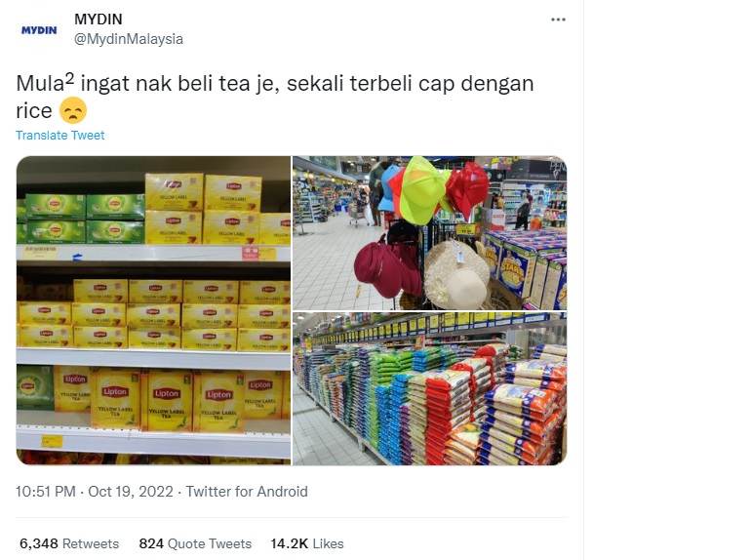The height and width of the screenshot is (560, 751).
Task: Click the Twitter for Android source link
Action: coord(247,492)
